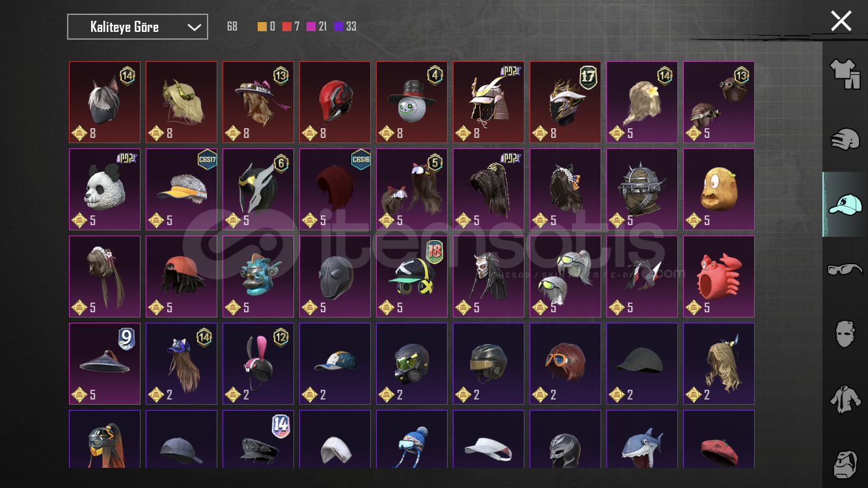Filter by the red quality swatch
Screen dimensions: 868x488
coord(287,27)
